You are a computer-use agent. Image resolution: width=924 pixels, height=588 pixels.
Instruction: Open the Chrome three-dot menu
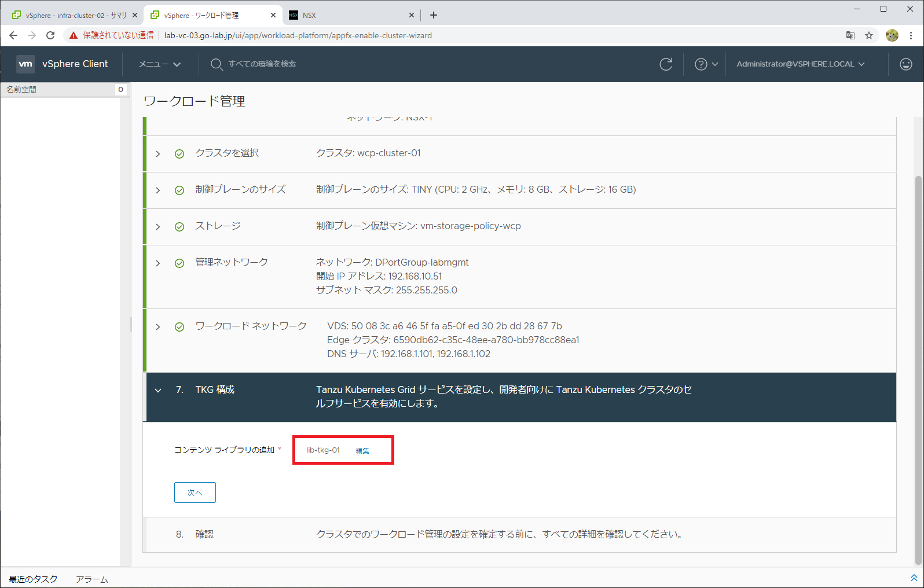pyautogui.click(x=911, y=35)
